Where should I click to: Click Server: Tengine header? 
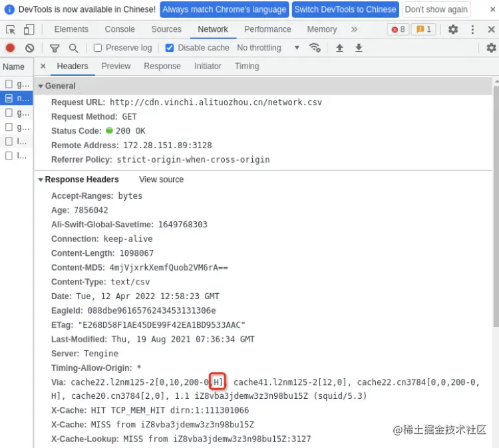click(84, 354)
